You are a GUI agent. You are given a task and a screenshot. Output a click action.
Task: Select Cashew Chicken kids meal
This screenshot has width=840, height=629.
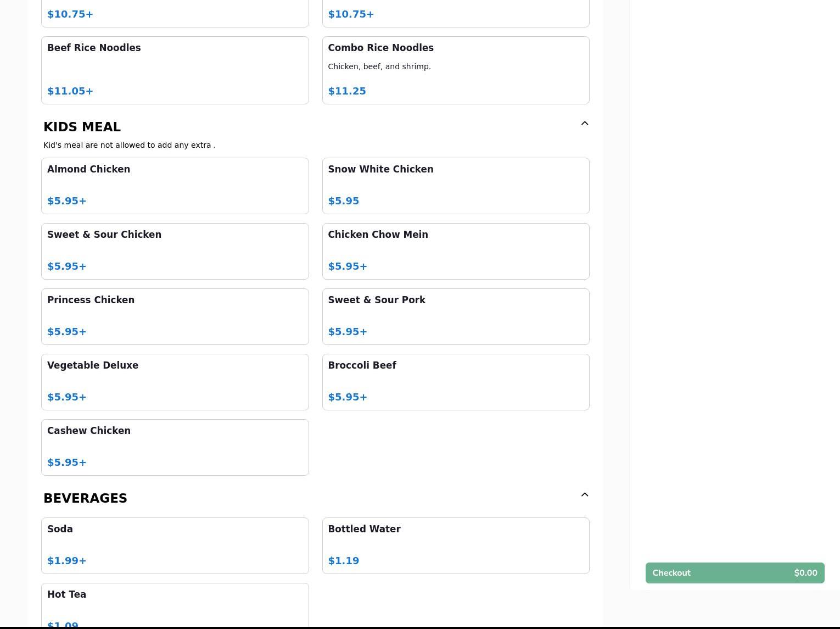175,447
